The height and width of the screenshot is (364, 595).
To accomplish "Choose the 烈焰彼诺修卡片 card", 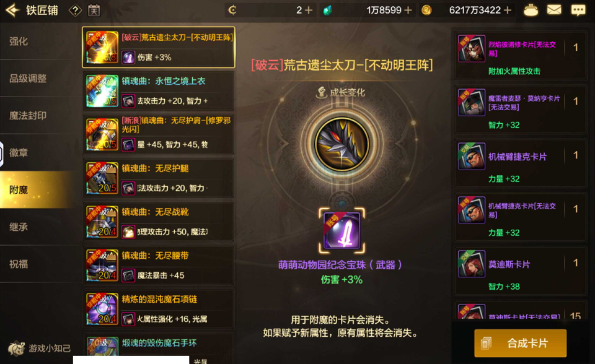I will (x=520, y=55).
